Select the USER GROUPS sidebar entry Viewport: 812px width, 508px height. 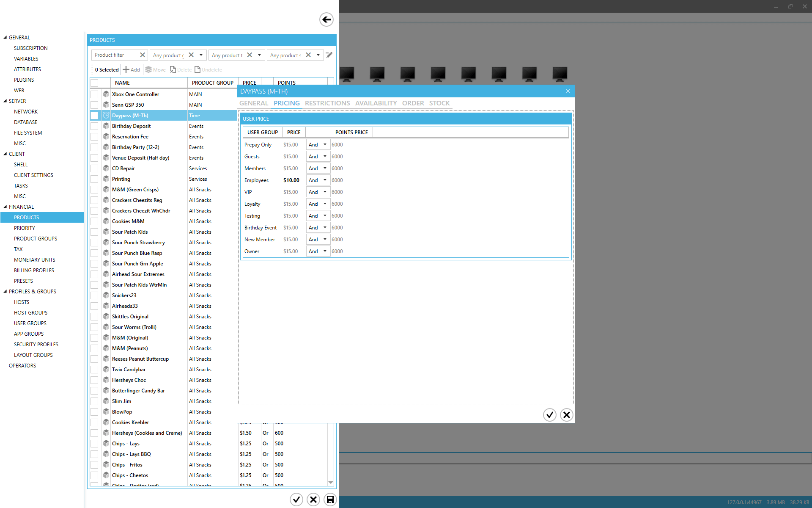tap(30, 323)
